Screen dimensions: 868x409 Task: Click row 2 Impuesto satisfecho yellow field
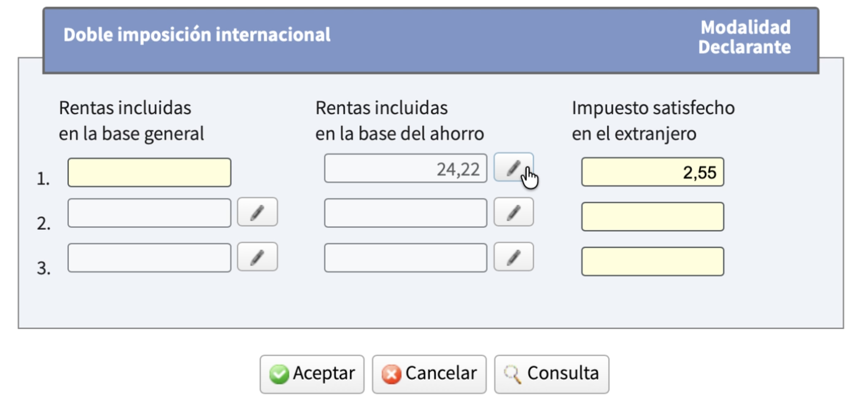[653, 217]
